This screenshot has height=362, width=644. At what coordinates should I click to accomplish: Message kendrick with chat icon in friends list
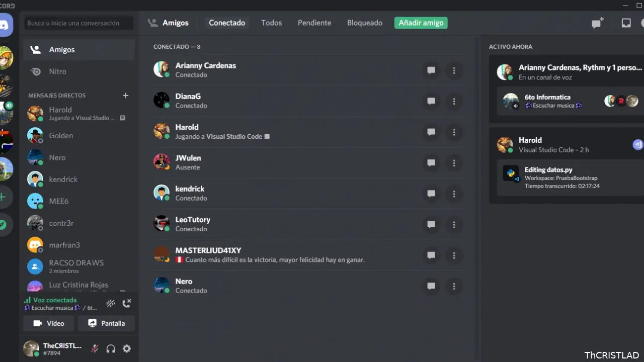(431, 194)
